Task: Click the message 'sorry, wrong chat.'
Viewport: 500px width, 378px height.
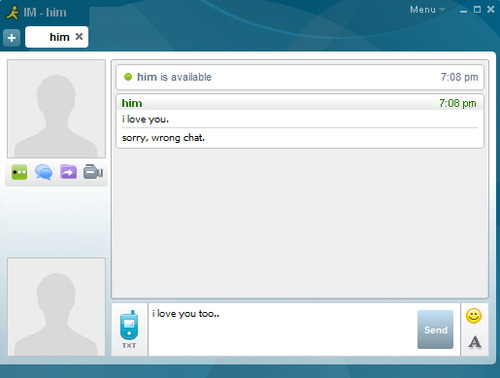Action: [x=163, y=138]
